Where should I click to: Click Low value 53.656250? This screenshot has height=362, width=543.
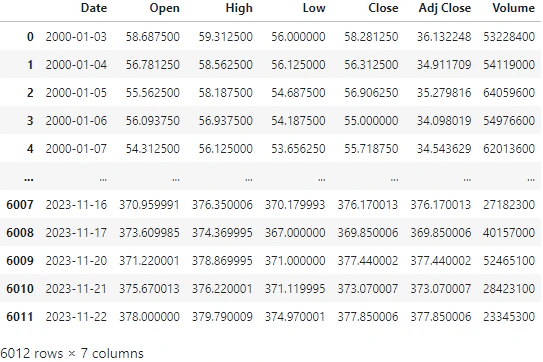298,149
